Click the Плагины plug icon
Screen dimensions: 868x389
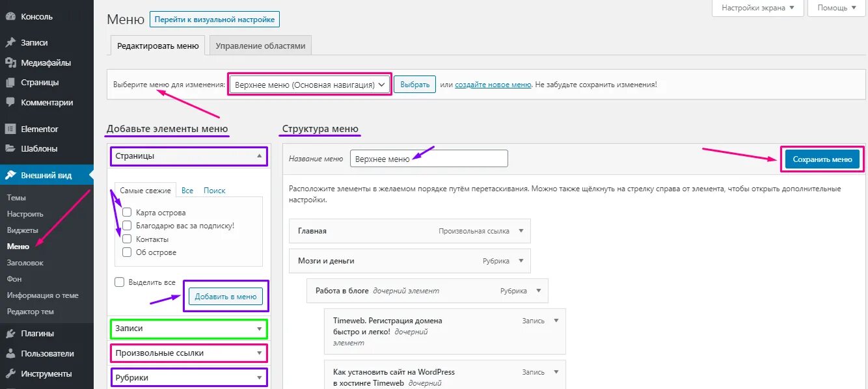[10, 334]
